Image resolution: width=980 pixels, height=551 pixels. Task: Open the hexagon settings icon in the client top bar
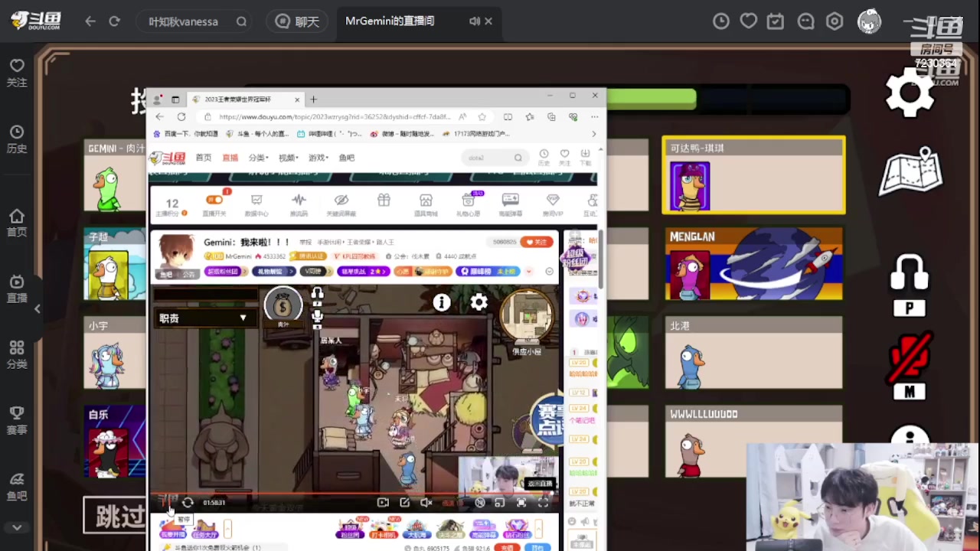point(835,21)
